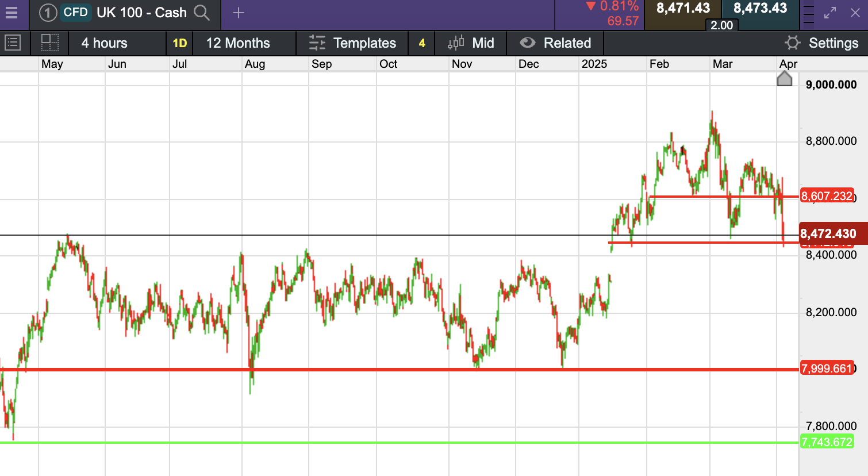Select the green 7,743.672 price level label
Screen dimensions: 868x476
click(827, 442)
